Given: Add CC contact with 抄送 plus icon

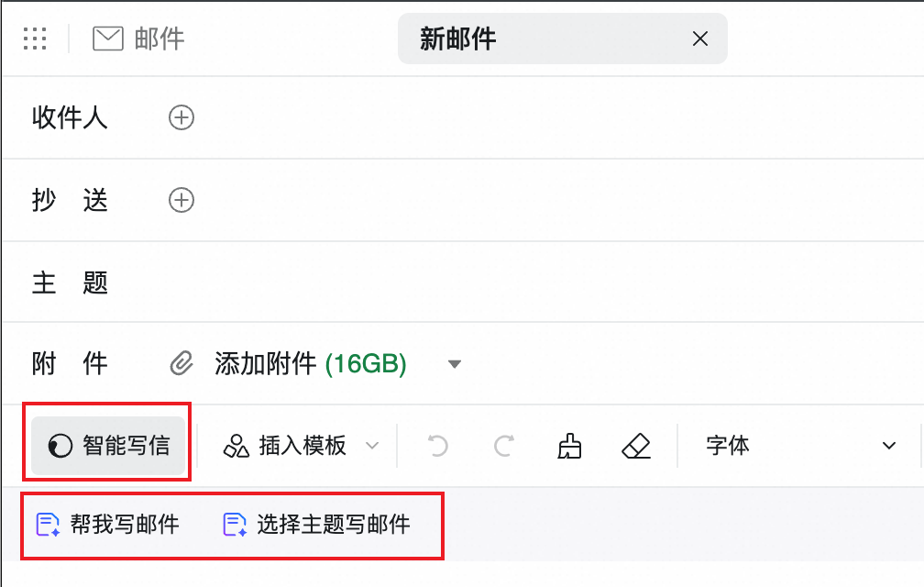Looking at the screenshot, I should pyautogui.click(x=181, y=200).
